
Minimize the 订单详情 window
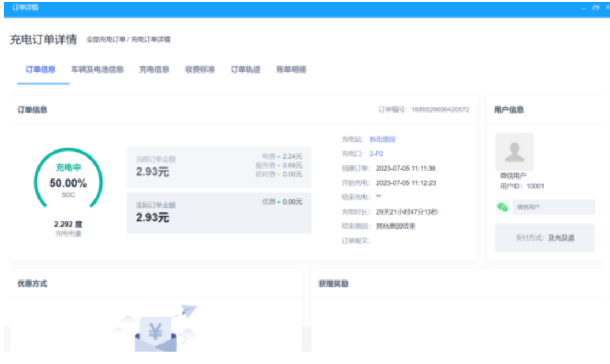tap(583, 8)
